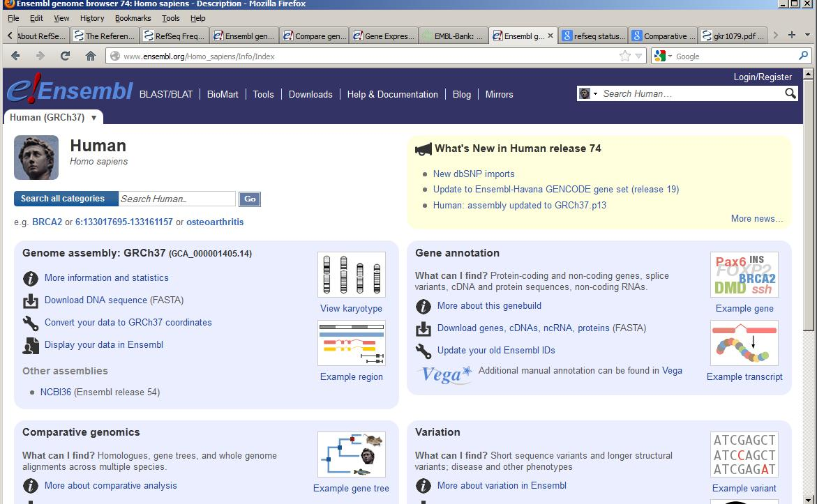Show earlier tabs with left scroll arrow
817x504 pixels.
(10, 36)
